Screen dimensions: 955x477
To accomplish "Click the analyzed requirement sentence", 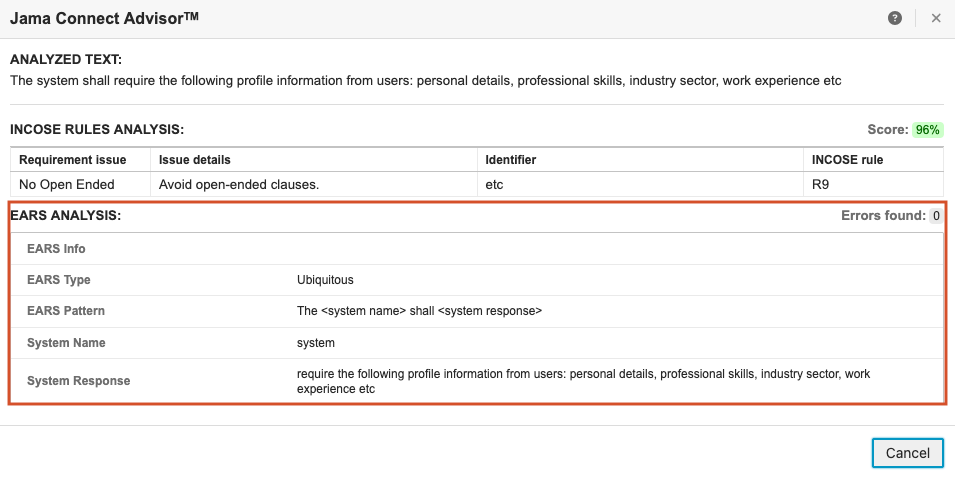I will (x=425, y=80).
